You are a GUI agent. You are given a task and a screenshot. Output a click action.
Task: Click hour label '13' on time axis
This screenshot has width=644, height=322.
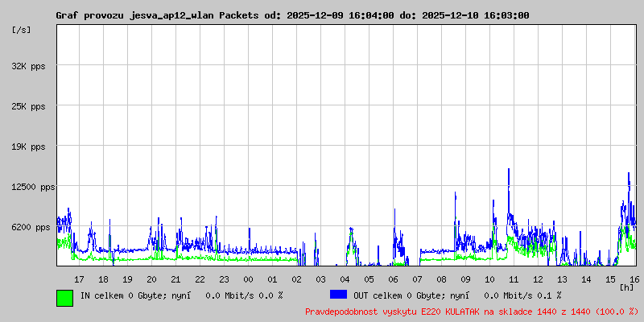point(562,279)
